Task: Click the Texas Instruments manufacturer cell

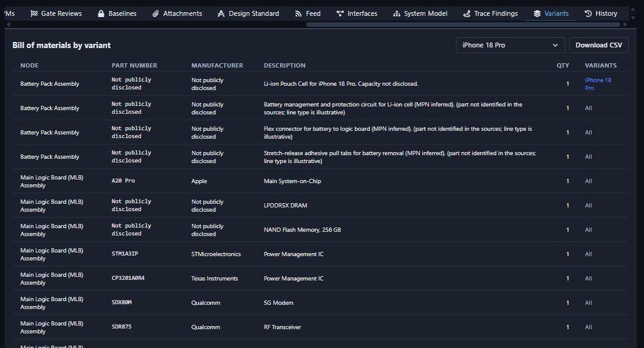Action: pos(214,279)
